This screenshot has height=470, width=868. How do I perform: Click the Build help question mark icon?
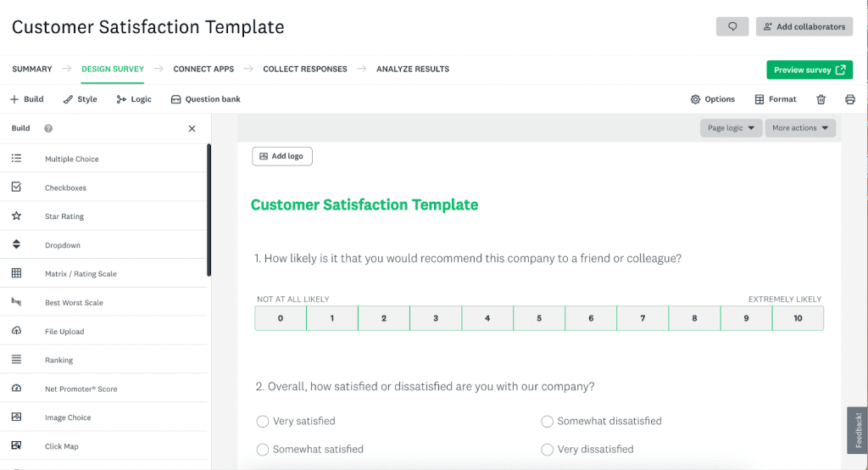(x=48, y=129)
